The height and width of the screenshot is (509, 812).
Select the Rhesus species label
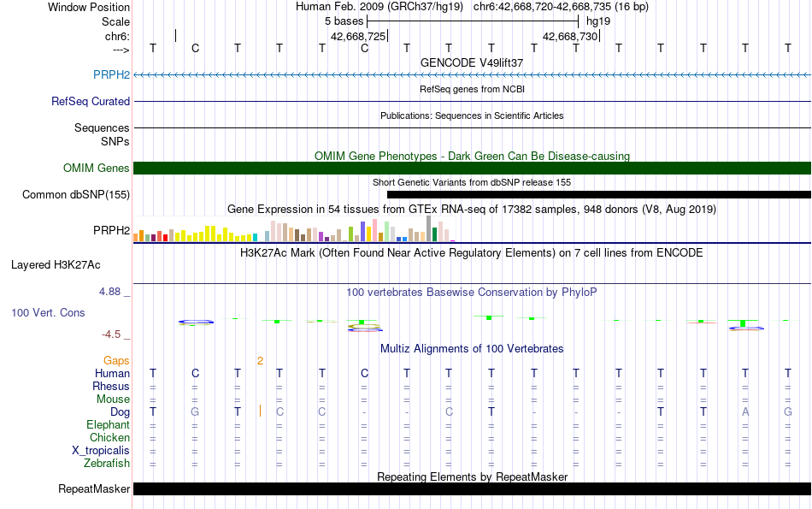(111, 387)
